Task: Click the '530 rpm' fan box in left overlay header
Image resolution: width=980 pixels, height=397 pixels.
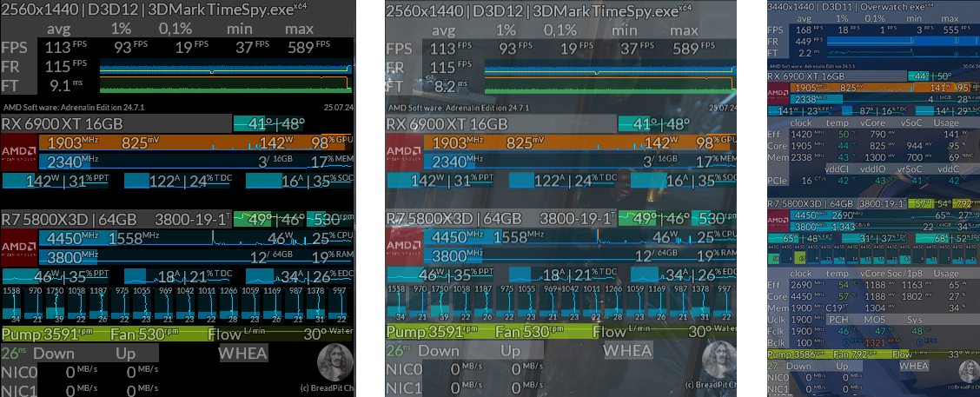Action: 330,220
